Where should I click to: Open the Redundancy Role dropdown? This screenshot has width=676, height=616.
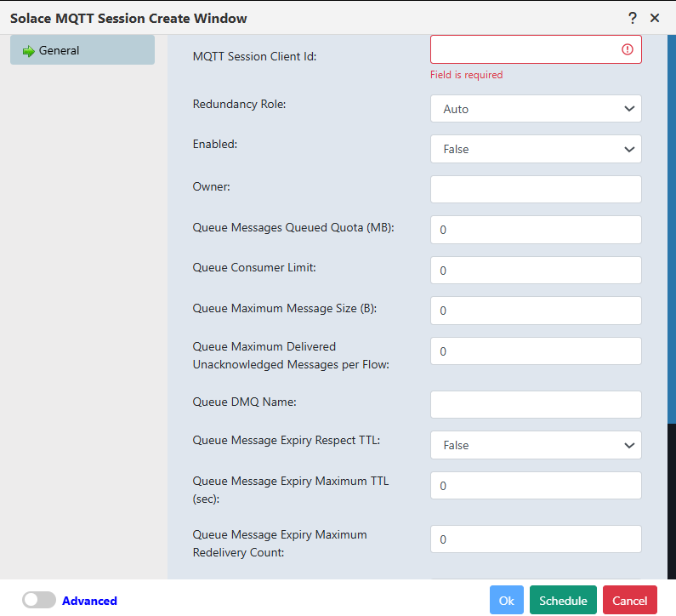(x=536, y=109)
